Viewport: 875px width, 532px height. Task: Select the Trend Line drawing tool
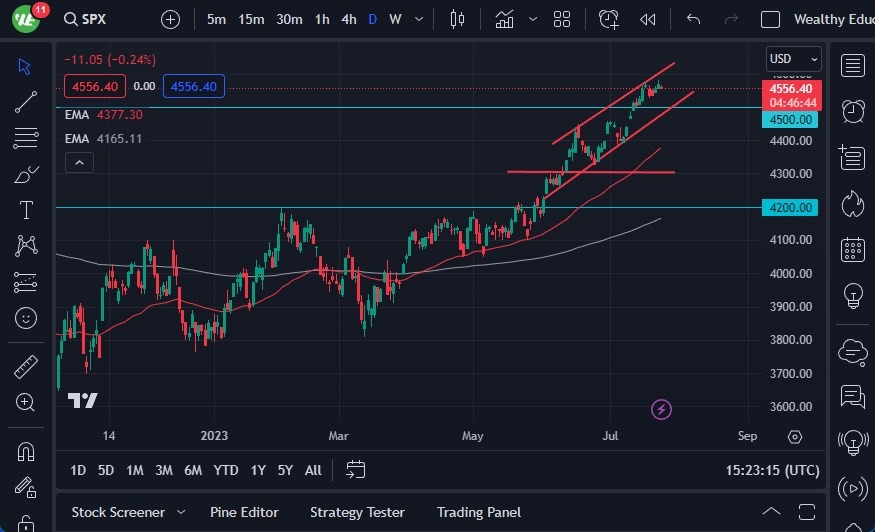26,101
